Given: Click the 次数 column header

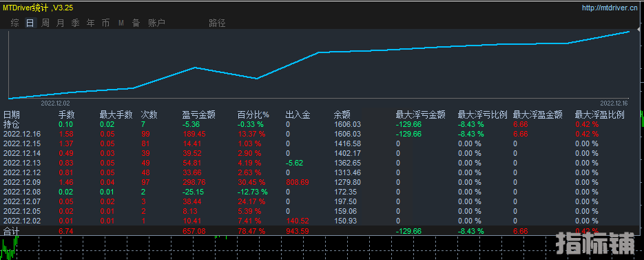Looking at the screenshot, I should point(149,114).
